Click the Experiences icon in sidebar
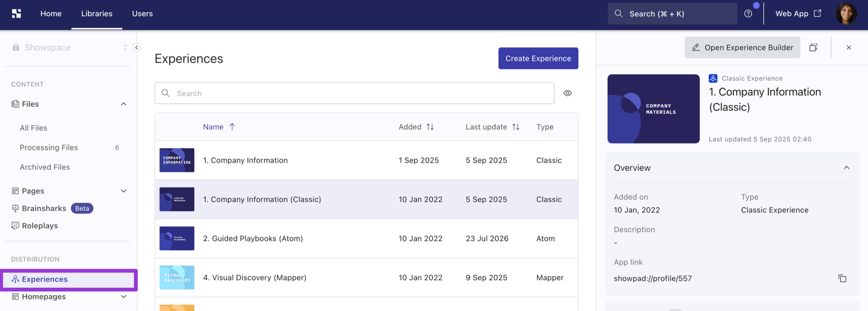Image resolution: width=868 pixels, height=311 pixels. [x=15, y=279]
